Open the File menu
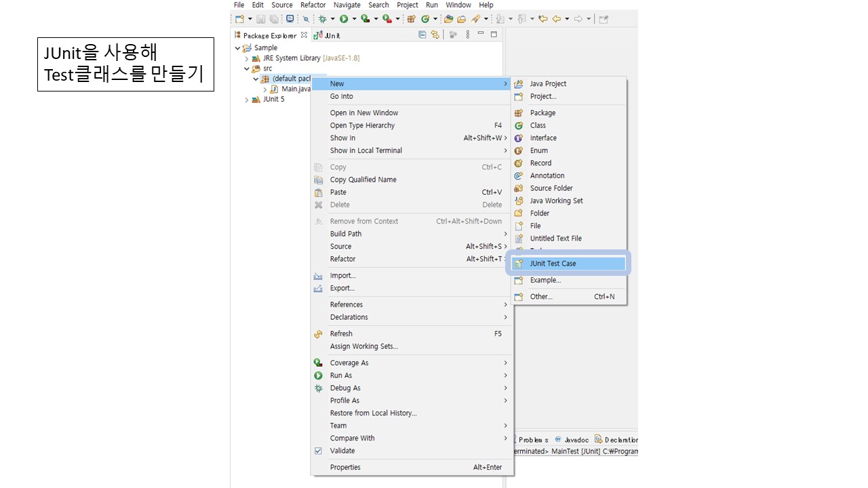The image size is (868, 488). tap(239, 5)
